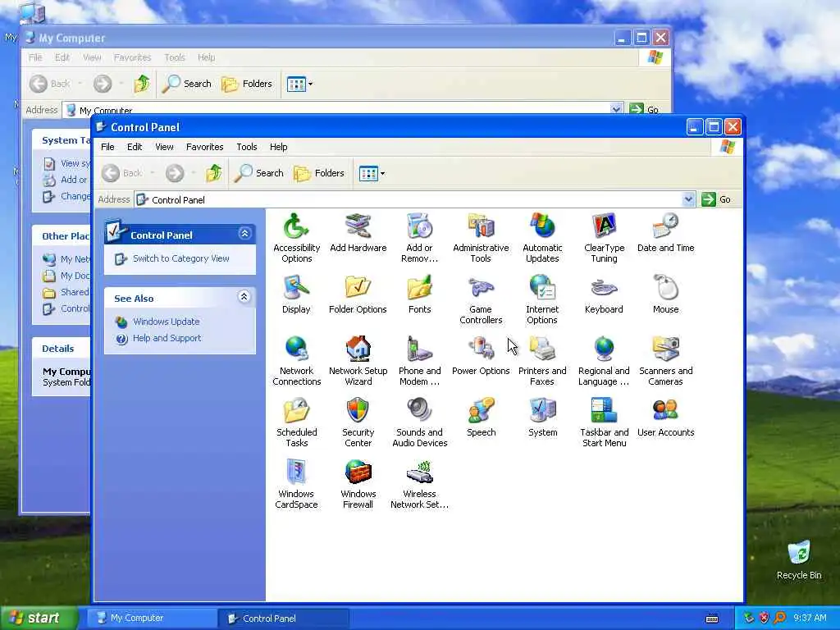840x630 pixels.
Task: Open File menu in Control Panel
Action: point(107,147)
